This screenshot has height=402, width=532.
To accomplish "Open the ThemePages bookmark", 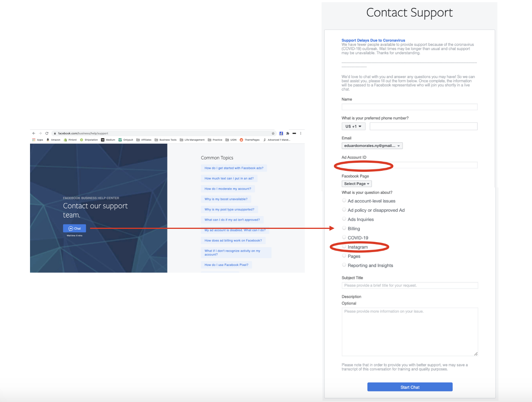I will tap(250, 140).
